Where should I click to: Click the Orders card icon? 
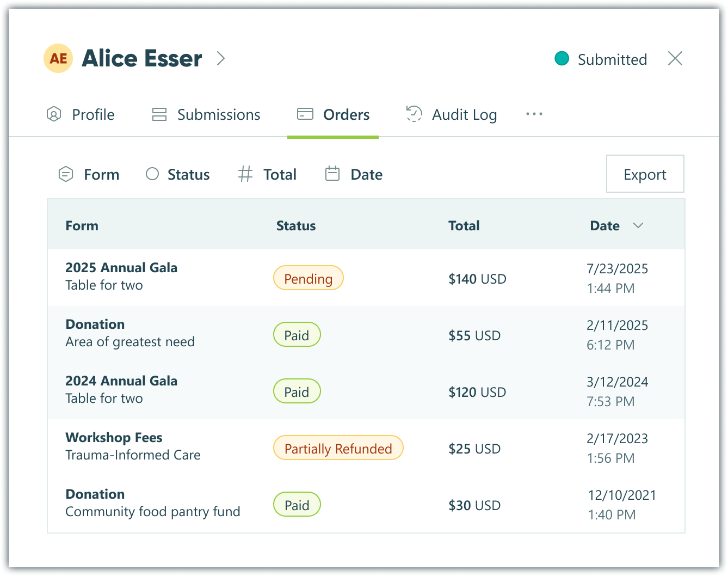tap(305, 114)
